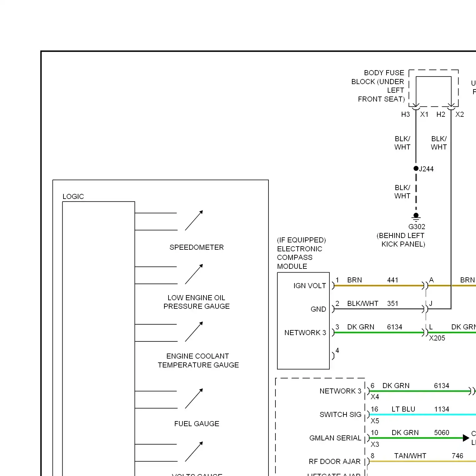
Task: Click the speedometer gauge needle symbol
Action: (194, 221)
